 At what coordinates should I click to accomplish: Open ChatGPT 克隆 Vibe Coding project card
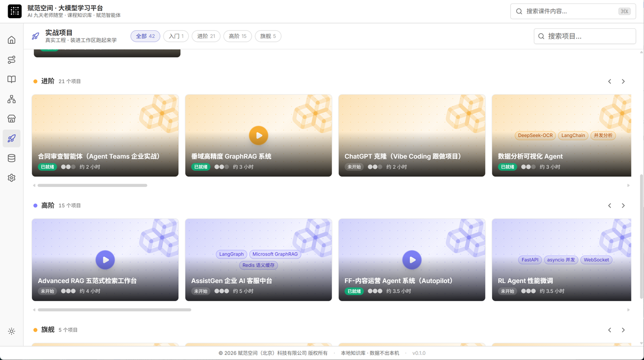(x=412, y=135)
